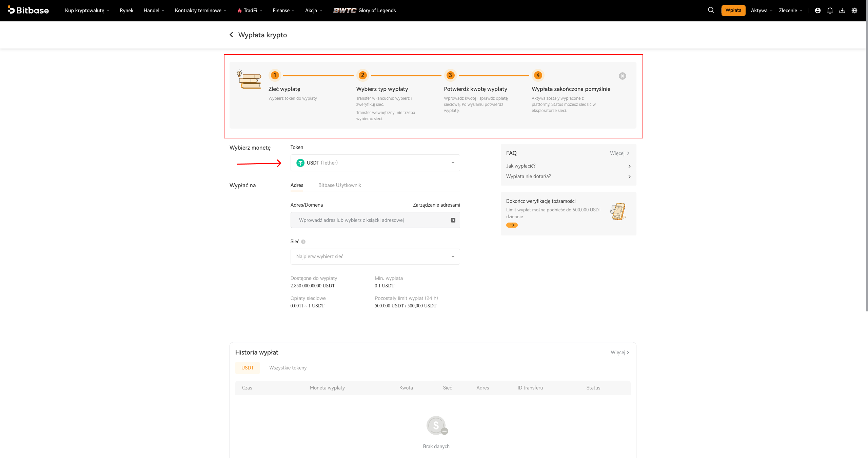Go back using the arrow beside Wypłata krypto
868x458 pixels.
click(x=231, y=35)
